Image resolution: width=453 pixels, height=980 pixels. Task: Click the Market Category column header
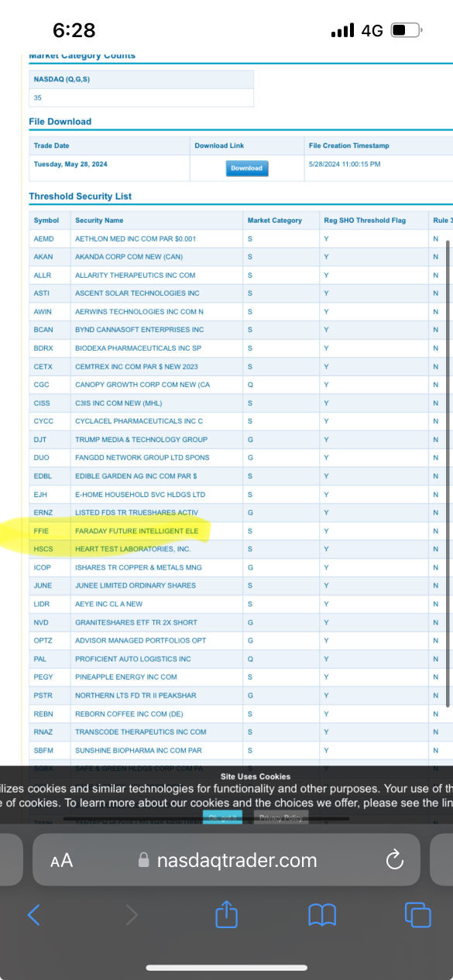point(275,221)
